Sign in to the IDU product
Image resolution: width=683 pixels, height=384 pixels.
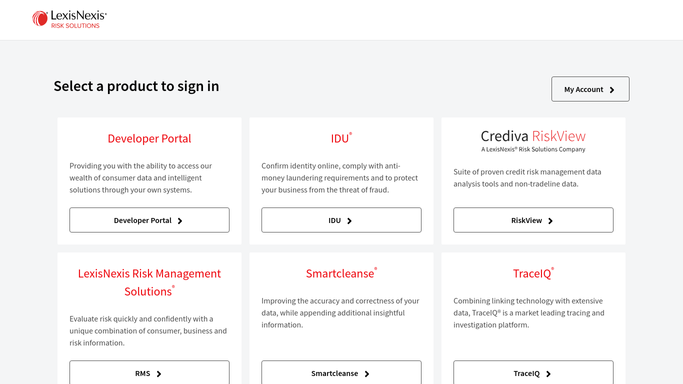342,220
